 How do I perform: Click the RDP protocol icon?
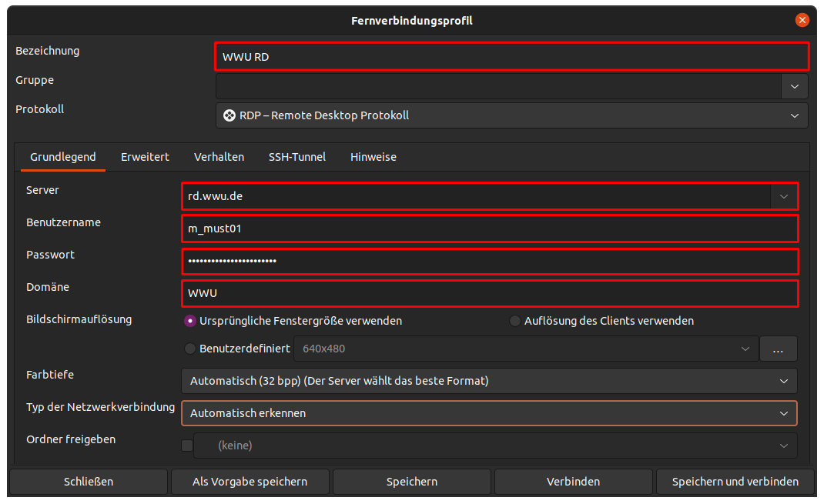229,115
